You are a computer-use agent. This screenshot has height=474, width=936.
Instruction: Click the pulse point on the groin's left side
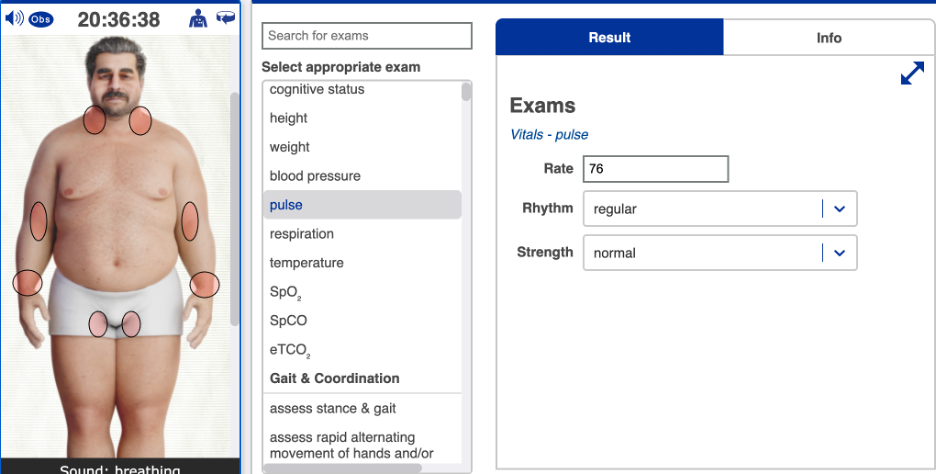pyautogui.click(x=98, y=324)
